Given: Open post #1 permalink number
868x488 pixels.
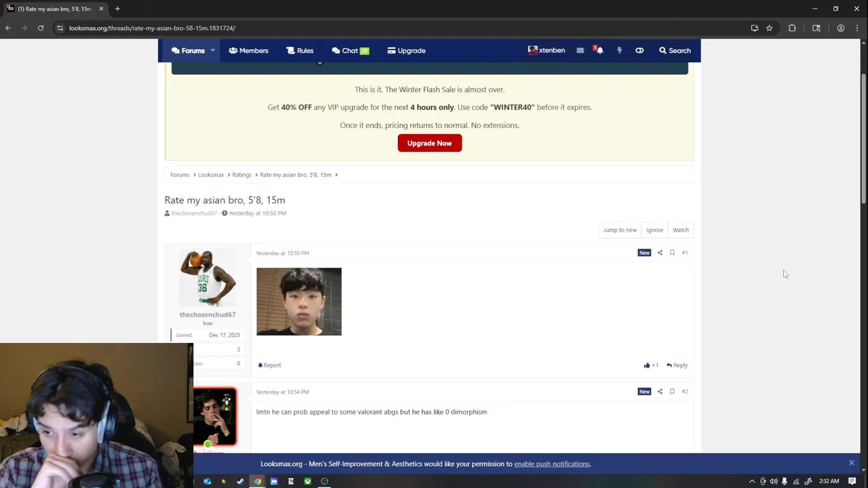Looking at the screenshot, I should 684,253.
